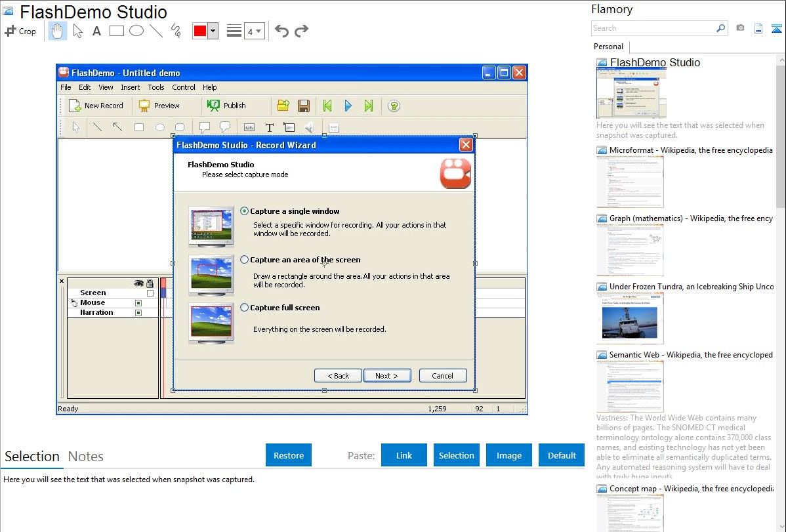Click Cancel in the Record Wizard
The image size is (786, 532).
pyautogui.click(x=443, y=376)
